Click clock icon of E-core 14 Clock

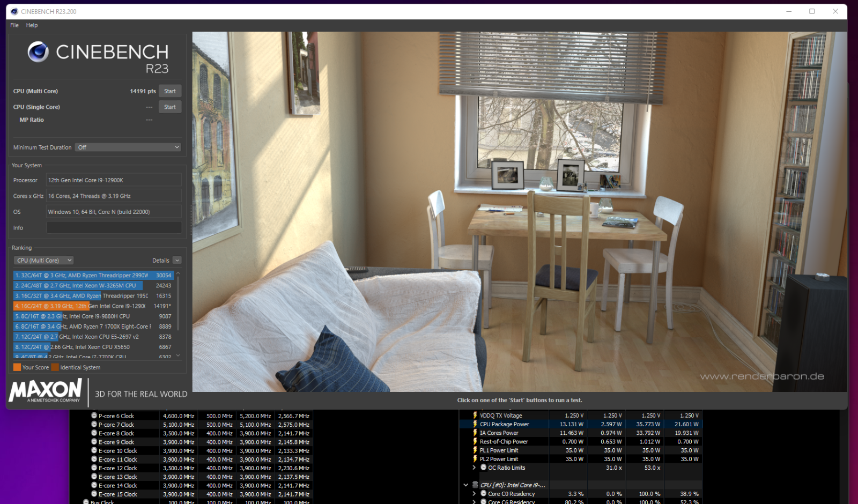coord(94,485)
